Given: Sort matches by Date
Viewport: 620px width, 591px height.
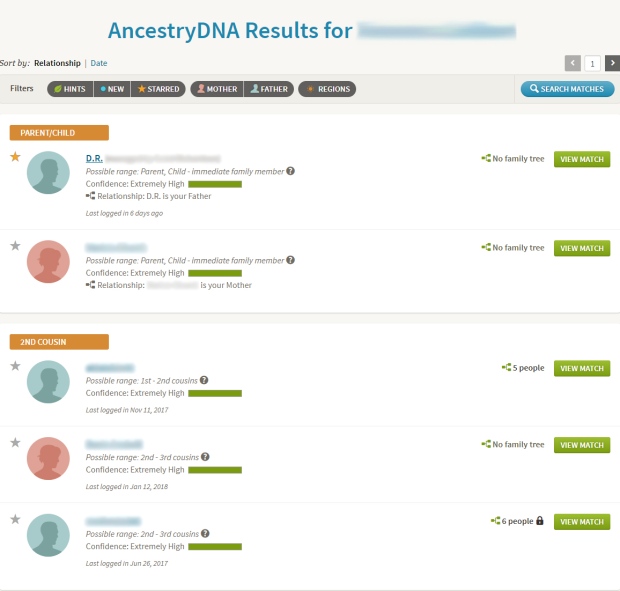Looking at the screenshot, I should (99, 63).
